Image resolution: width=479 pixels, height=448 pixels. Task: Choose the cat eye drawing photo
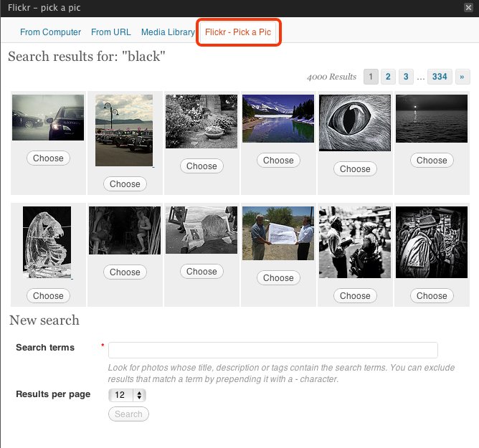[355, 168]
